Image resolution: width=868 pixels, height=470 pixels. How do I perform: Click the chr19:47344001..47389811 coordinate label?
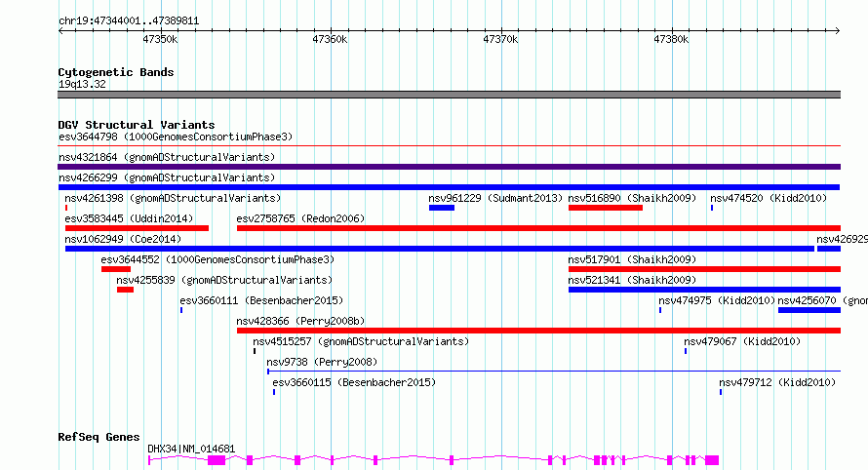[129, 21]
